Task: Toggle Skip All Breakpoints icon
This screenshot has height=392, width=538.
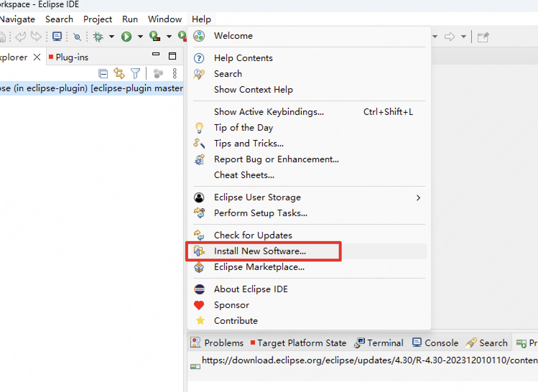Action: (77, 37)
